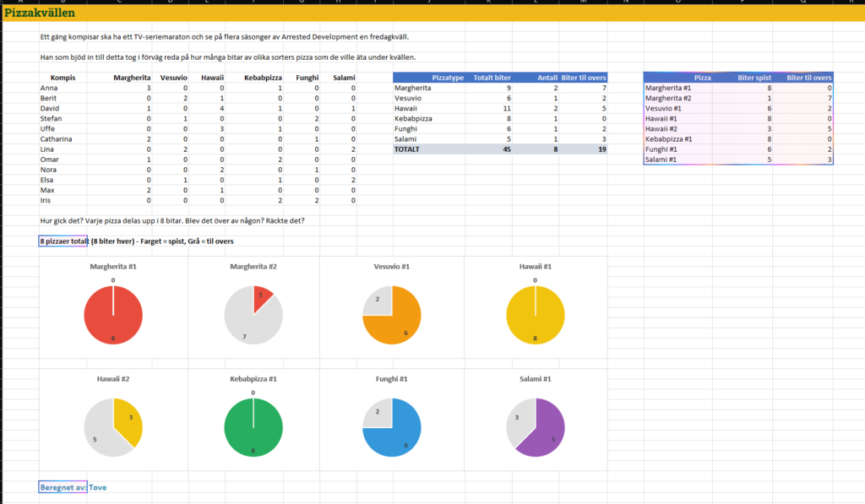The width and height of the screenshot is (865, 504).
Task: Select the Kompis column header cell
Action: (x=63, y=78)
